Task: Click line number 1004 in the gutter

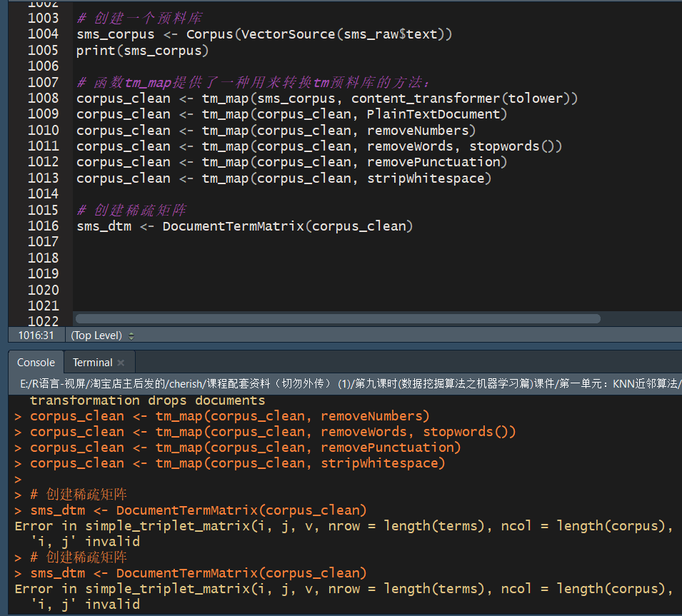Action: (x=43, y=34)
